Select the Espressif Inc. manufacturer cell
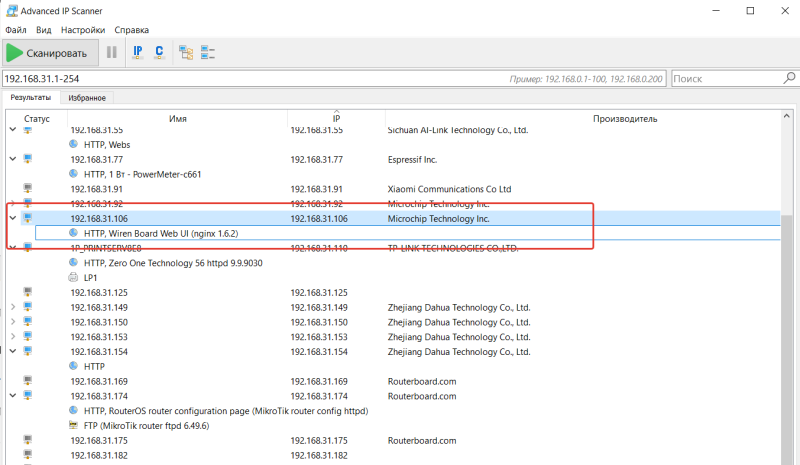The width and height of the screenshot is (800, 465). tap(412, 159)
